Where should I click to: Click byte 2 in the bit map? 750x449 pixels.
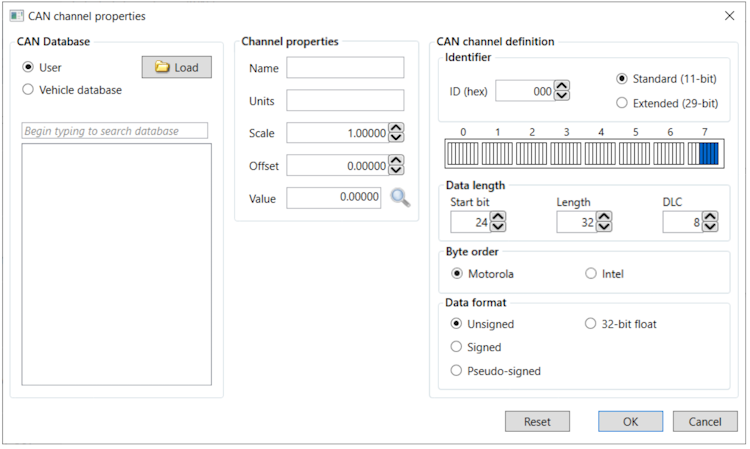(x=531, y=153)
